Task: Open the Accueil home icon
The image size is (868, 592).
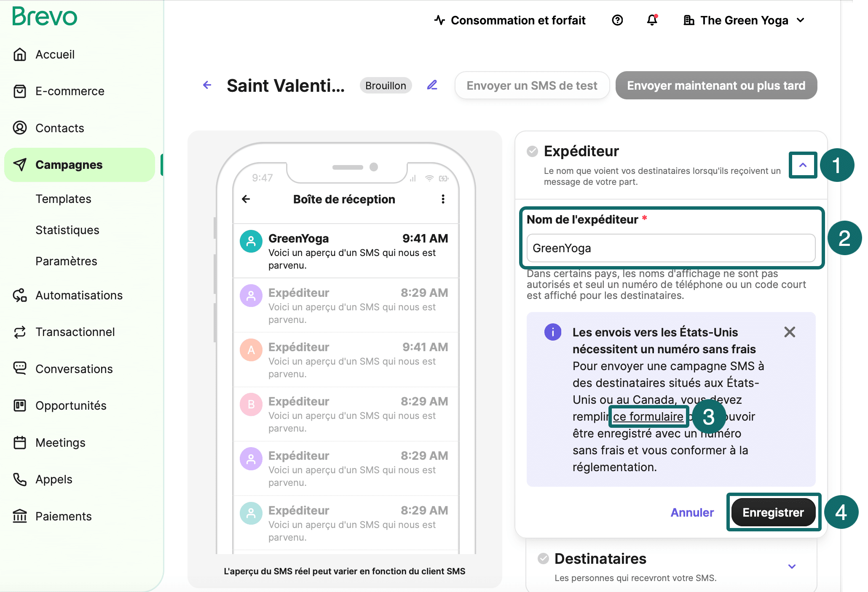Action: tap(20, 54)
